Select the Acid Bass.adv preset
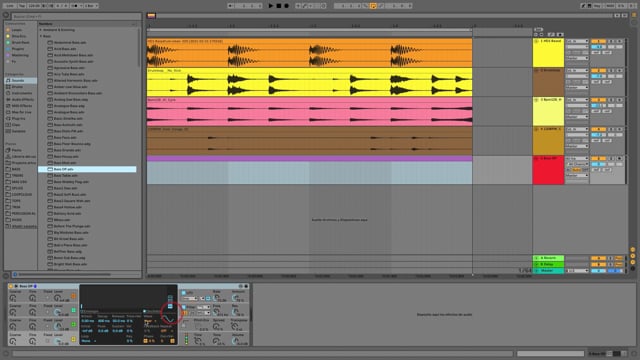The height and width of the screenshot is (360, 640). [65, 49]
